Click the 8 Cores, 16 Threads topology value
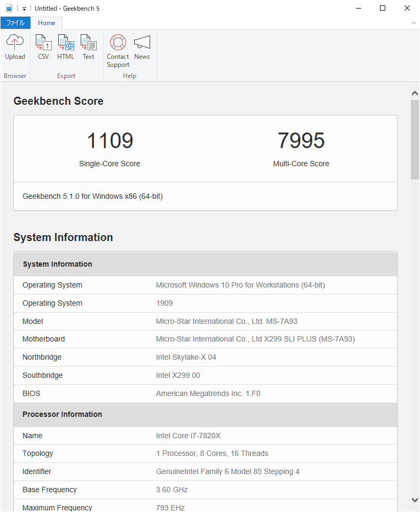The height and width of the screenshot is (512, 420). click(x=212, y=454)
